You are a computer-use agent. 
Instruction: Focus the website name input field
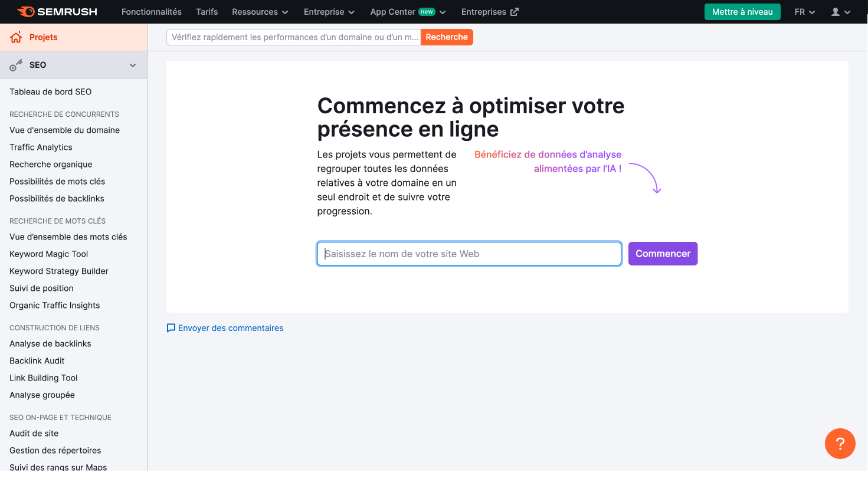coord(469,254)
